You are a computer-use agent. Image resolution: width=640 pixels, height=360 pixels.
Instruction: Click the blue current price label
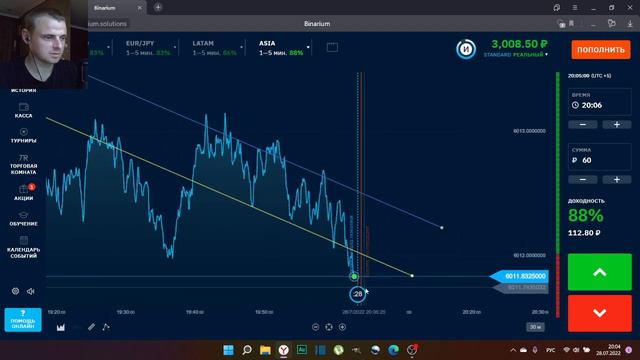tap(520, 276)
